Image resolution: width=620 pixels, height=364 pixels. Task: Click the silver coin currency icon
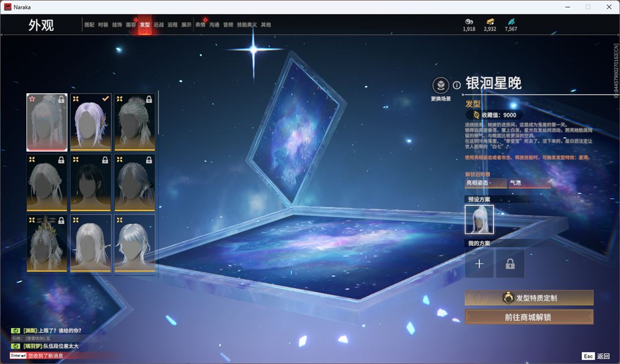coord(469,21)
